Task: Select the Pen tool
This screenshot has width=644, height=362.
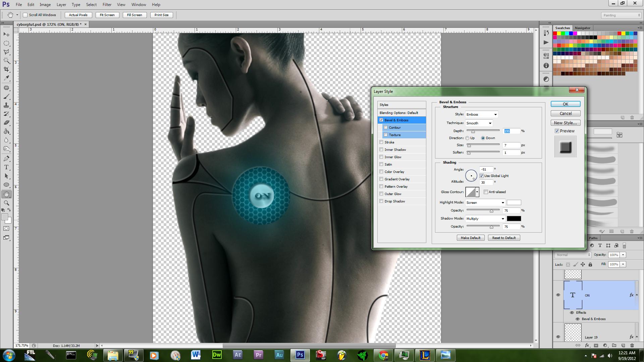Action: point(6,159)
